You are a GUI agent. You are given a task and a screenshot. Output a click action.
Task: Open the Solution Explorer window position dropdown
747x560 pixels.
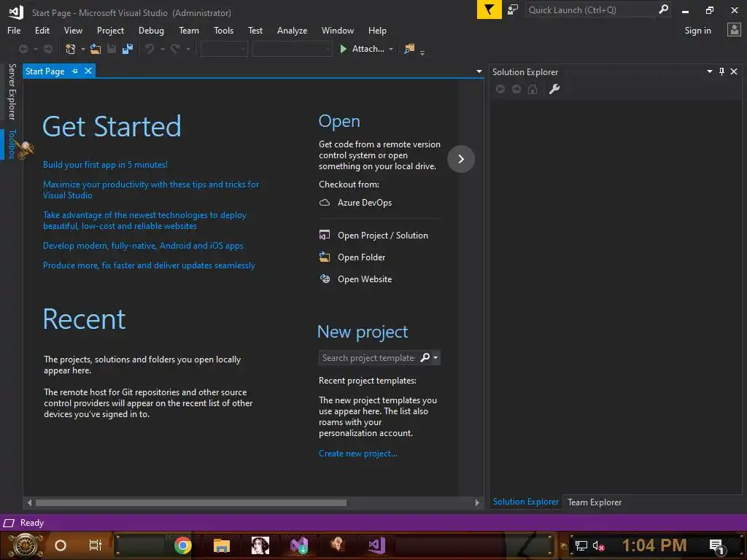710,71
